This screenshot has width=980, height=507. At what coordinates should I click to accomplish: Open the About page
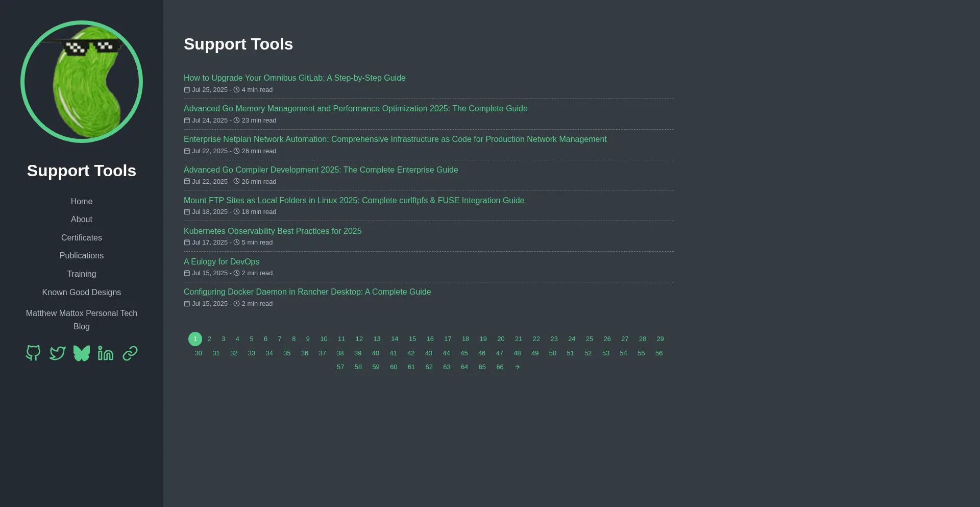pos(81,219)
